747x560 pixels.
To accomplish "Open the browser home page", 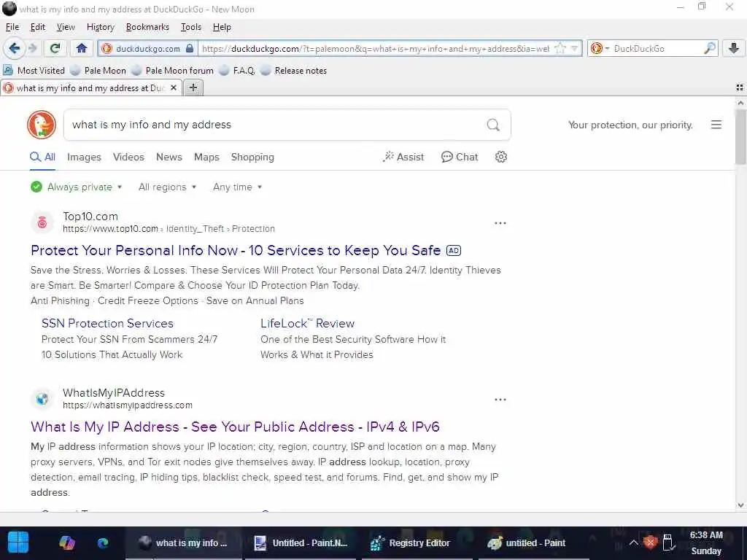I will pyautogui.click(x=82, y=48).
